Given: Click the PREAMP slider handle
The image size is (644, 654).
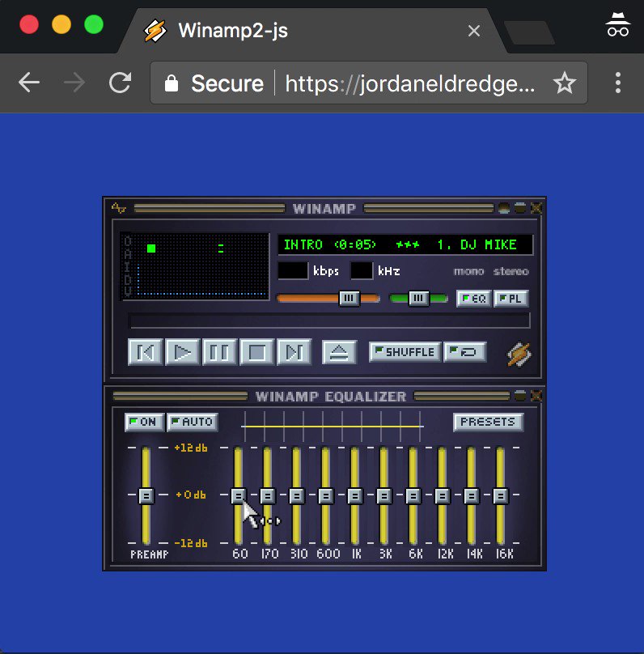Looking at the screenshot, I should 146,495.
